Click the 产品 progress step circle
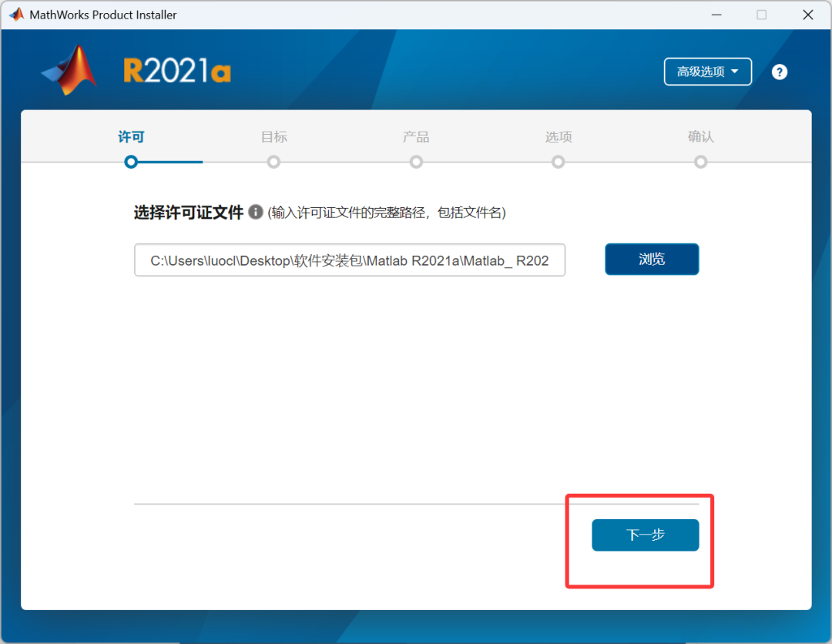832x644 pixels. click(417, 162)
